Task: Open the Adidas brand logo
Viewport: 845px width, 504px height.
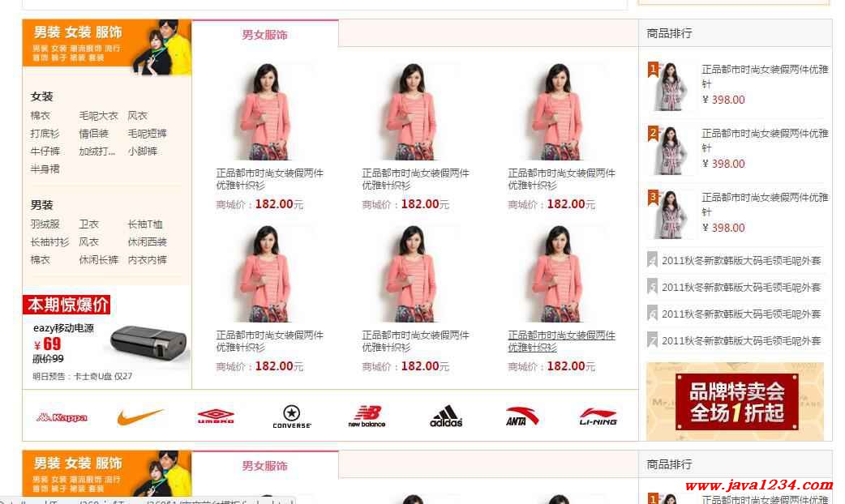Action: [x=446, y=416]
